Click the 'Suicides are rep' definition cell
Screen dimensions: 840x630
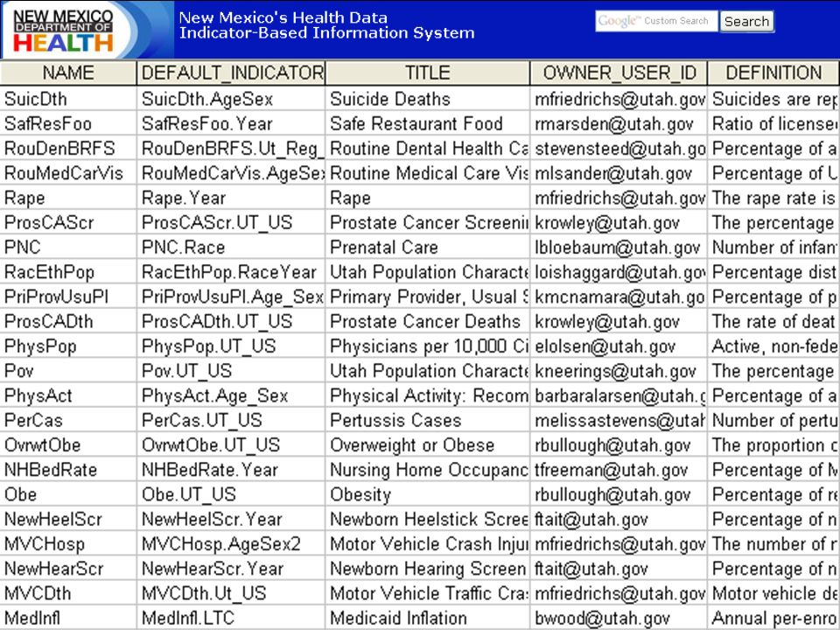[x=773, y=99]
